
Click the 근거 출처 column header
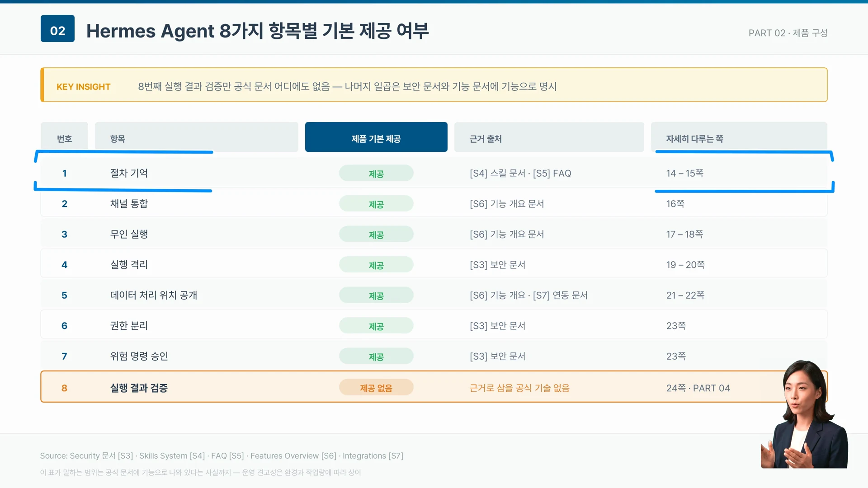pyautogui.click(x=549, y=137)
